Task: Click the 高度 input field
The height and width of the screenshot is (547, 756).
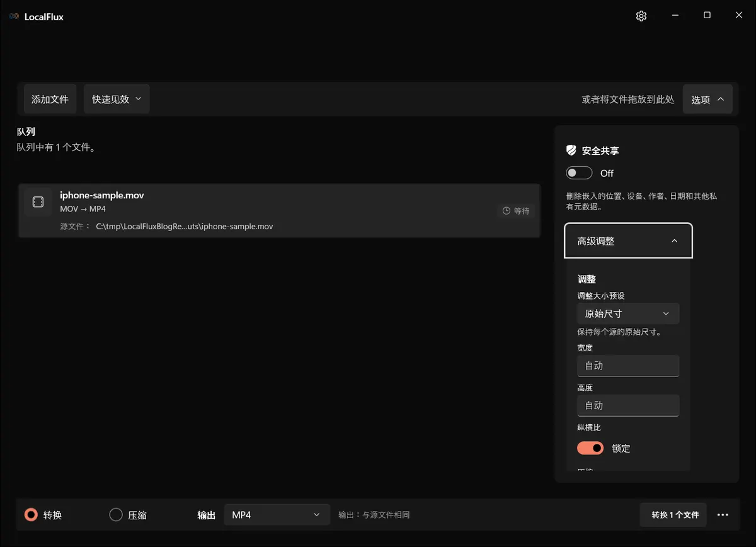Action: [x=628, y=405]
